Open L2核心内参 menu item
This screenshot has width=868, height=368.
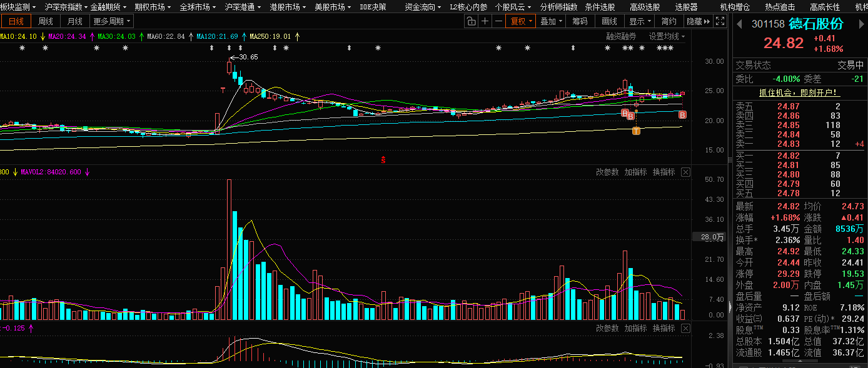[x=468, y=7]
